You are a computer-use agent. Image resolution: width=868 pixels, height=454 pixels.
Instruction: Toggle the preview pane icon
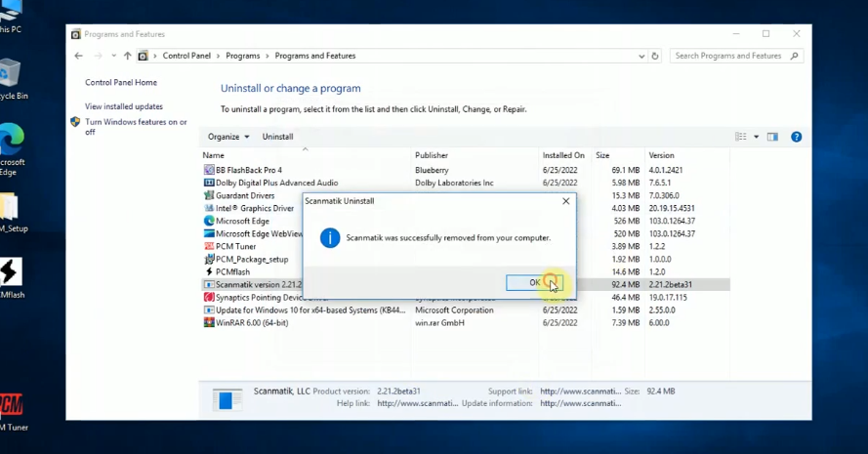coord(772,137)
